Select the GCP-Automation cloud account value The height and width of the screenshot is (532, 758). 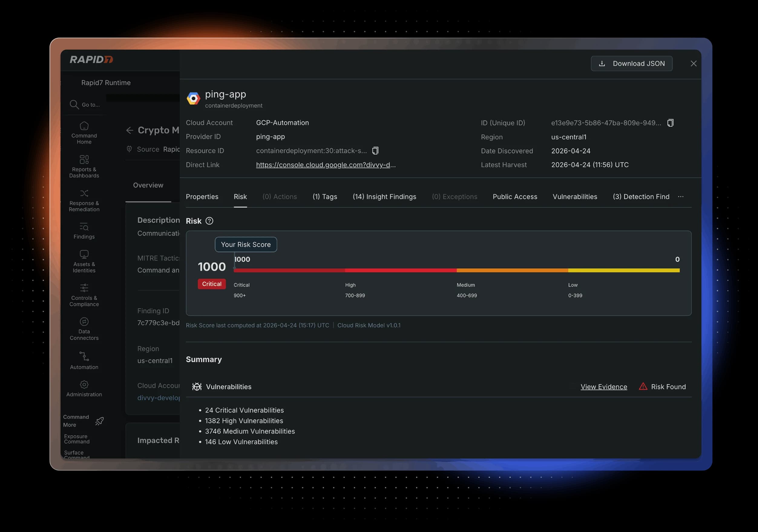pyautogui.click(x=282, y=122)
